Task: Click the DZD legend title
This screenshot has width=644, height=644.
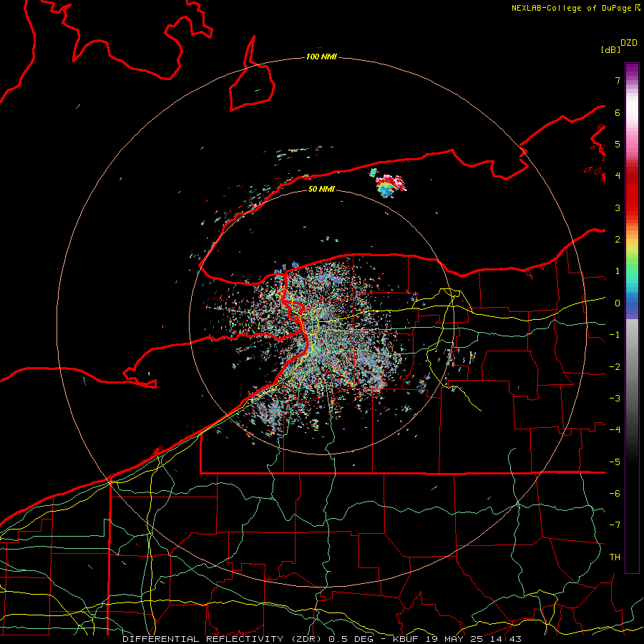Action: [629, 43]
